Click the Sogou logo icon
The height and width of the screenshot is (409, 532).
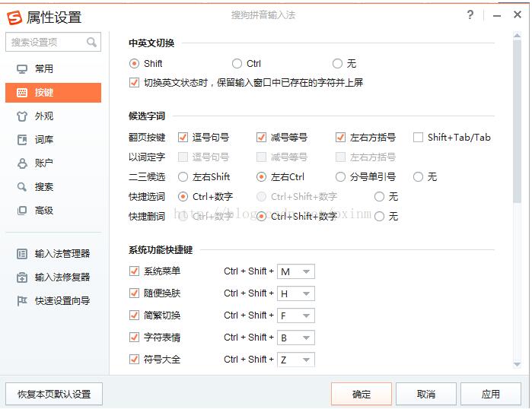point(14,17)
